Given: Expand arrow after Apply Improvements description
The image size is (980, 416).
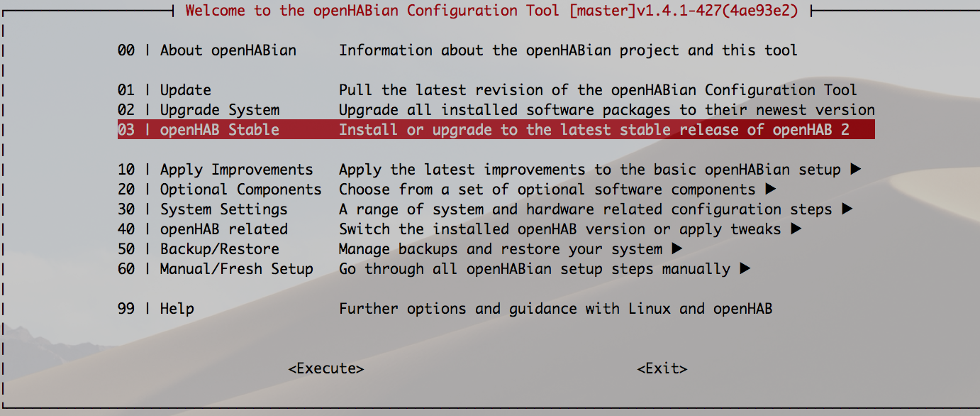Looking at the screenshot, I should coord(856,170).
